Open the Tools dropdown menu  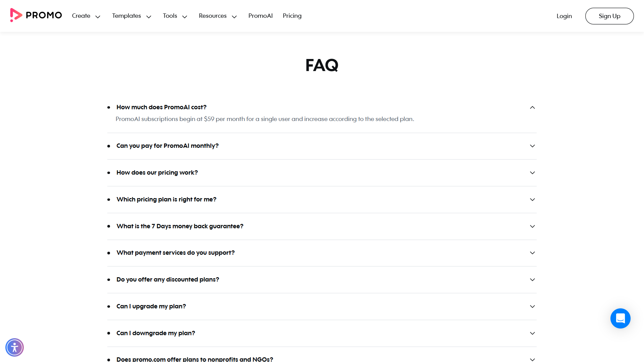point(175,16)
